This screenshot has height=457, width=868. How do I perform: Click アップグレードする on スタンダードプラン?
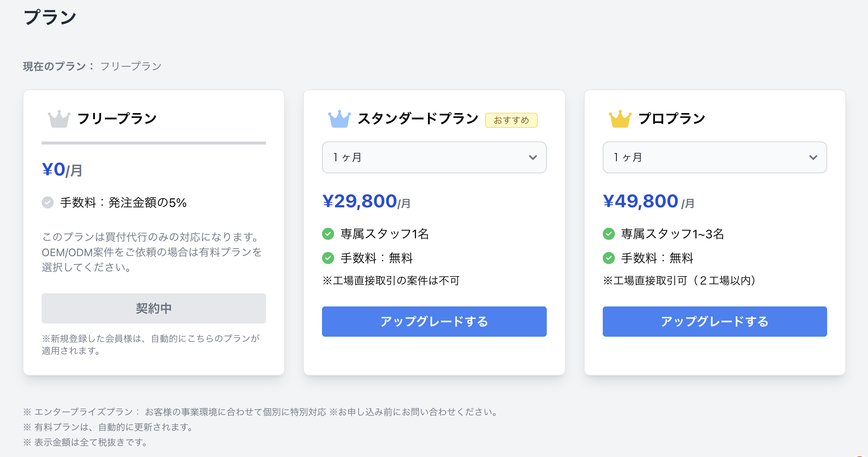tap(434, 321)
